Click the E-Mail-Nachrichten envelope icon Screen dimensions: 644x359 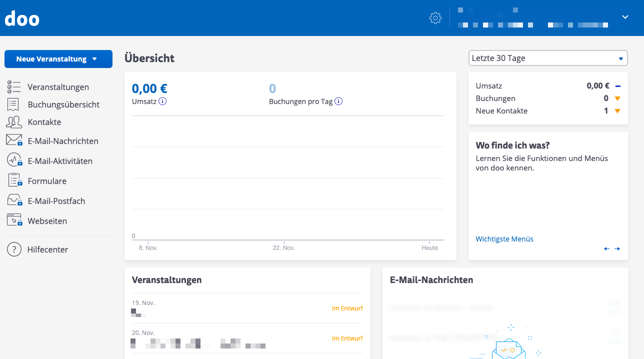[14, 140]
